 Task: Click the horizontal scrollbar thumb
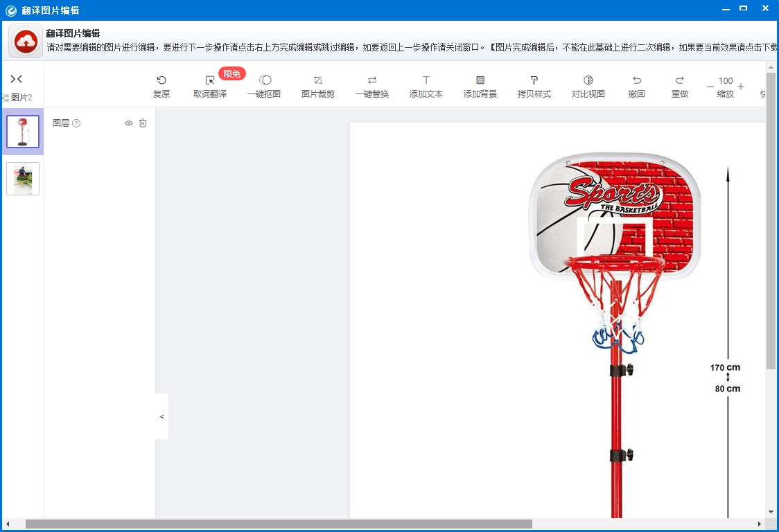(x=279, y=524)
